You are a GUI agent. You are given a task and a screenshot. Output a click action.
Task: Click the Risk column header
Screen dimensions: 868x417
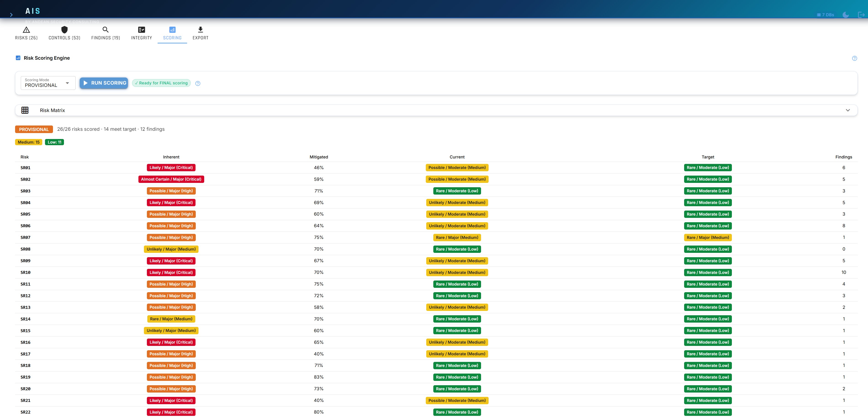click(25, 157)
